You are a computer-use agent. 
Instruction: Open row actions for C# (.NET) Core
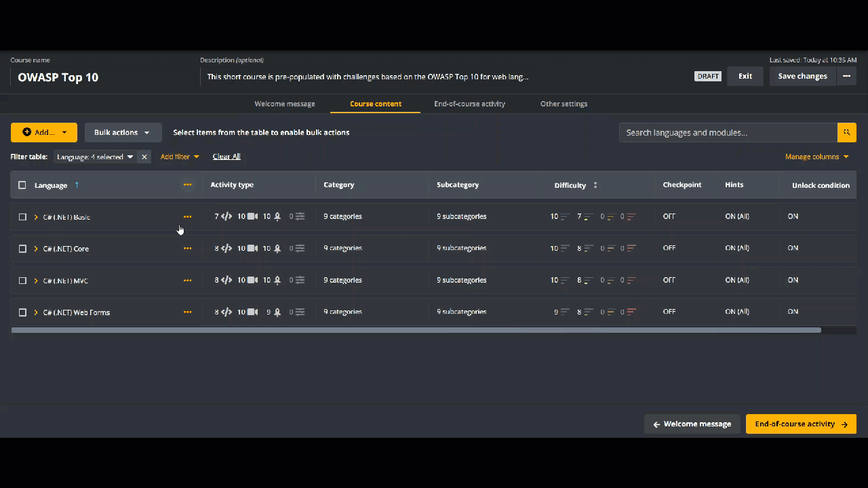click(x=187, y=249)
